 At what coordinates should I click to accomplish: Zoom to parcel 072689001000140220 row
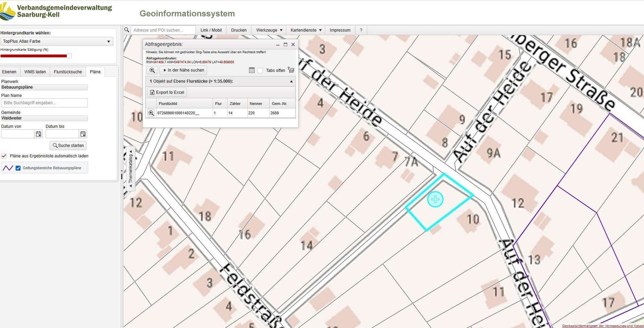pos(151,113)
